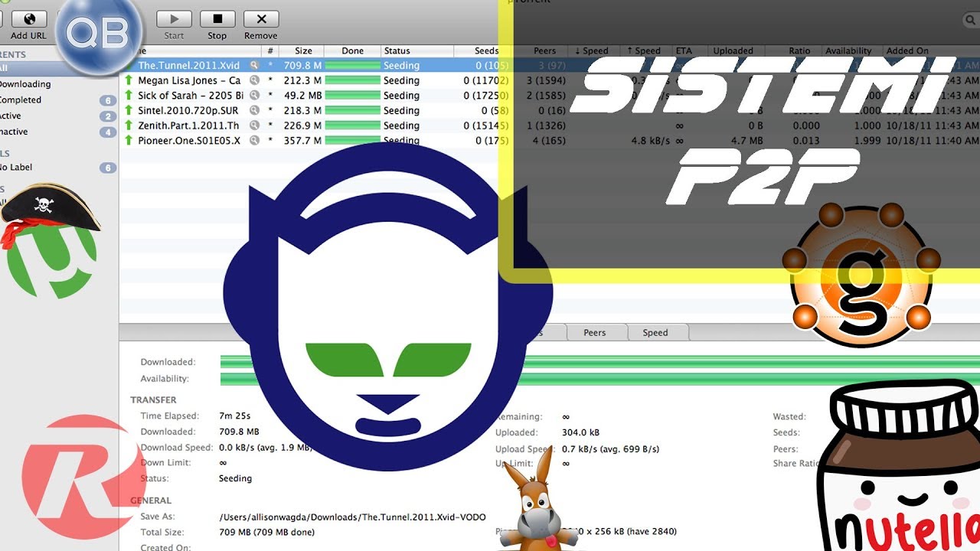Click the 709.8 M size cell
980x551 pixels.
304,65
